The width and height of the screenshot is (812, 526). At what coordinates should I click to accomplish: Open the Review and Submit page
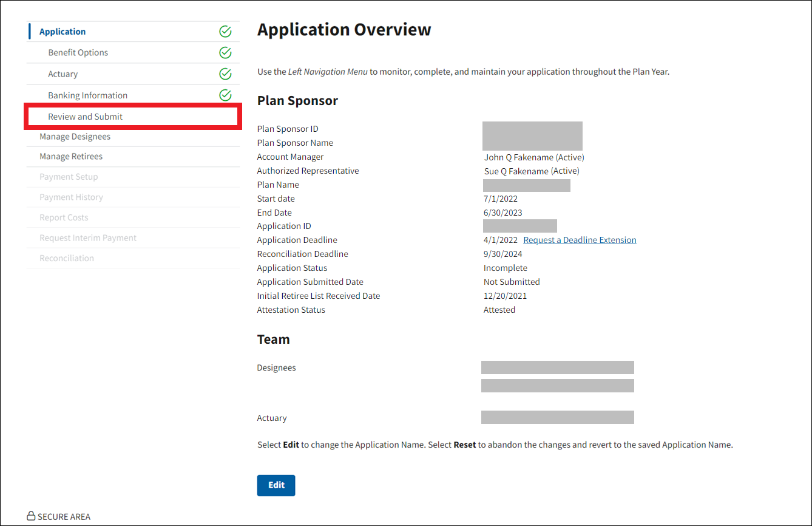86,117
